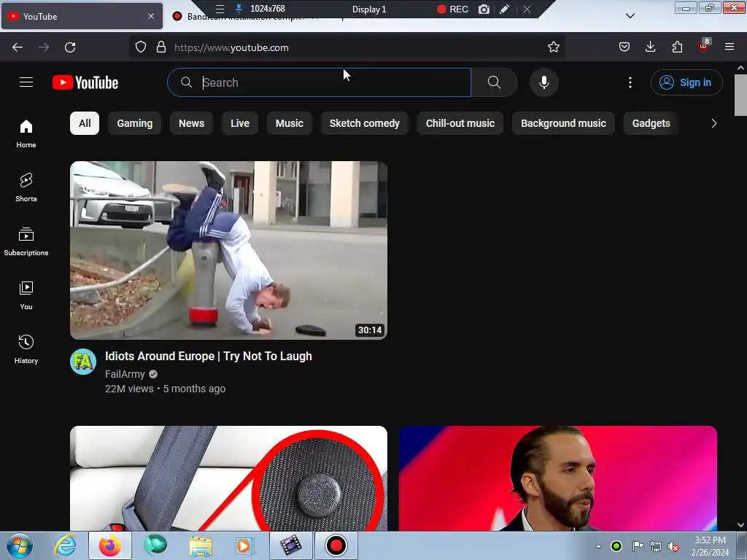Open the YouTube guide hamburger menu
The width and height of the screenshot is (747, 560).
[x=26, y=82]
